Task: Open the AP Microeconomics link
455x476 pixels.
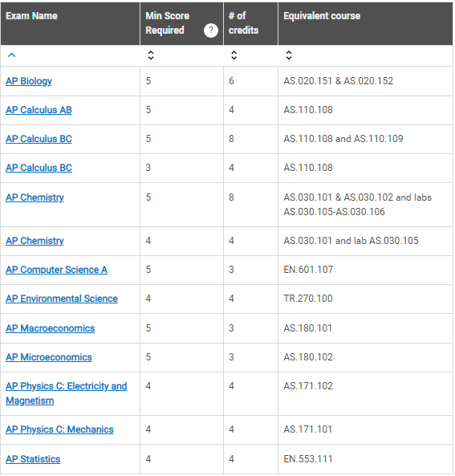Action: coord(49,357)
